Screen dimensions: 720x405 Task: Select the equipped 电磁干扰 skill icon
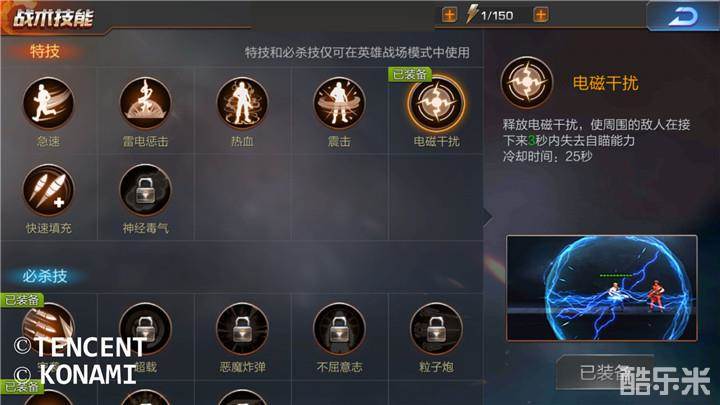pos(436,103)
